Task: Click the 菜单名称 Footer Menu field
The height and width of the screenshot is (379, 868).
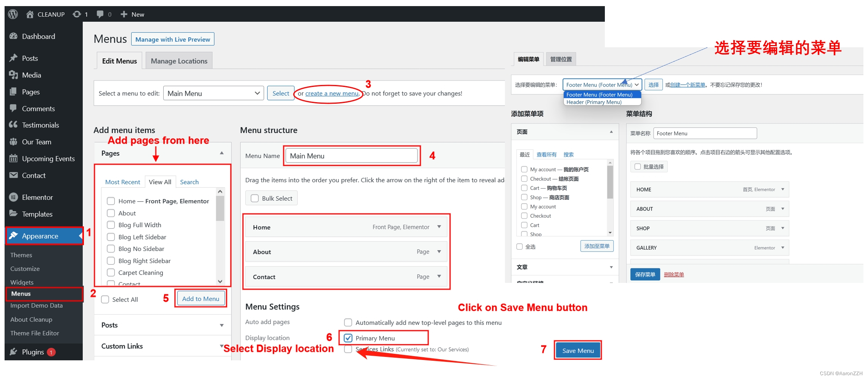Action: pyautogui.click(x=705, y=133)
